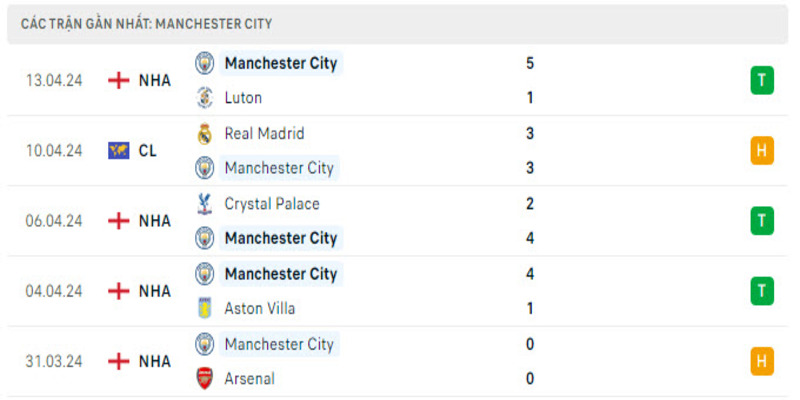800x400 pixels.
Task: Click the Crystal Palace club crest
Action: (x=205, y=204)
